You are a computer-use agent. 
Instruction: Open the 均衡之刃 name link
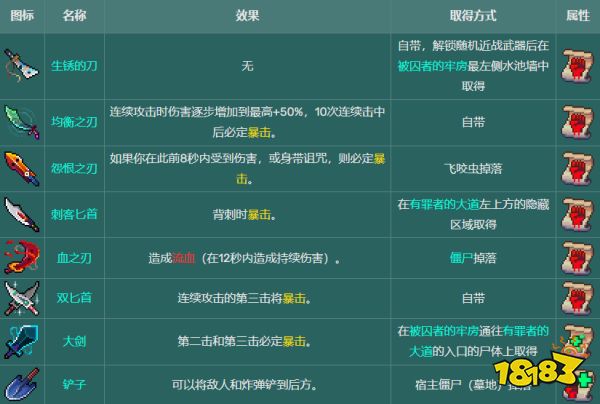point(74,122)
